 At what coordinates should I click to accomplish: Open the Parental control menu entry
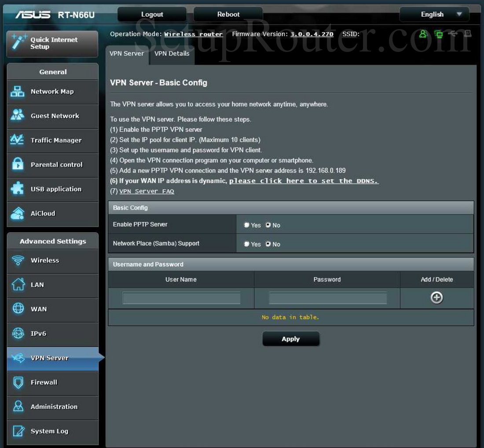52,165
